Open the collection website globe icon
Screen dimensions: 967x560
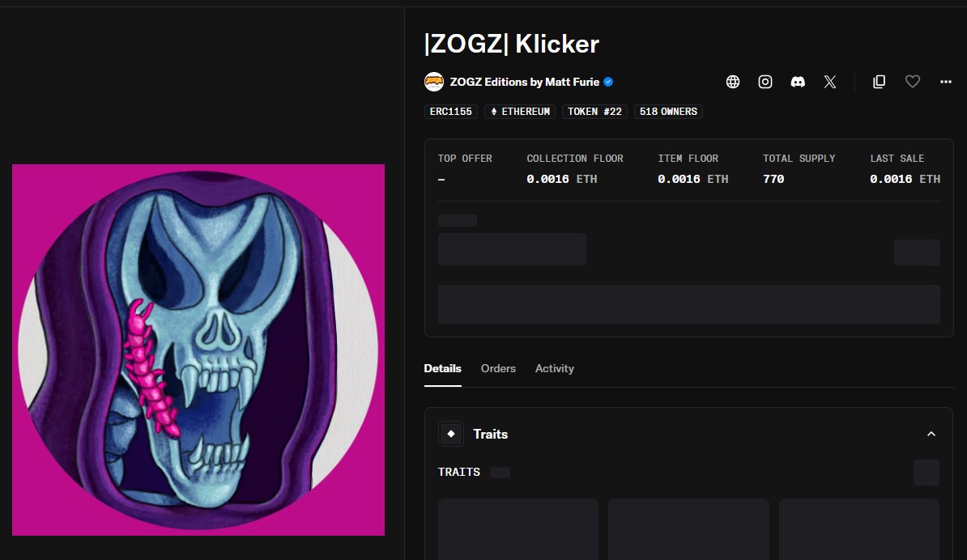(x=733, y=82)
